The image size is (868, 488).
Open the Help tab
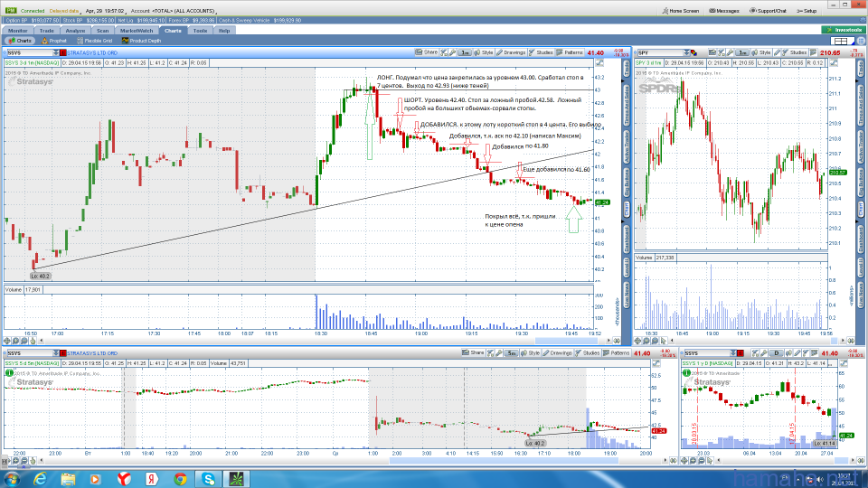224,31
